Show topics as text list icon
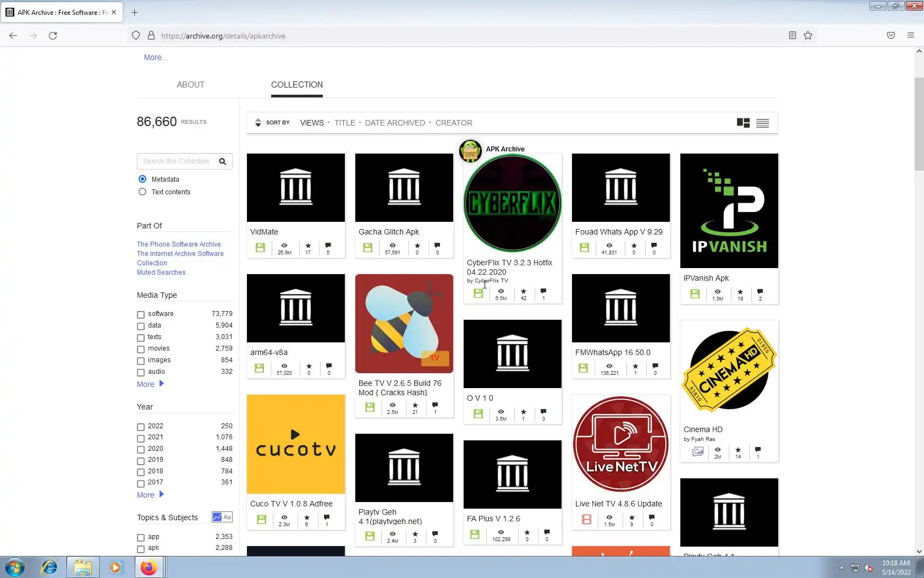 227,517
